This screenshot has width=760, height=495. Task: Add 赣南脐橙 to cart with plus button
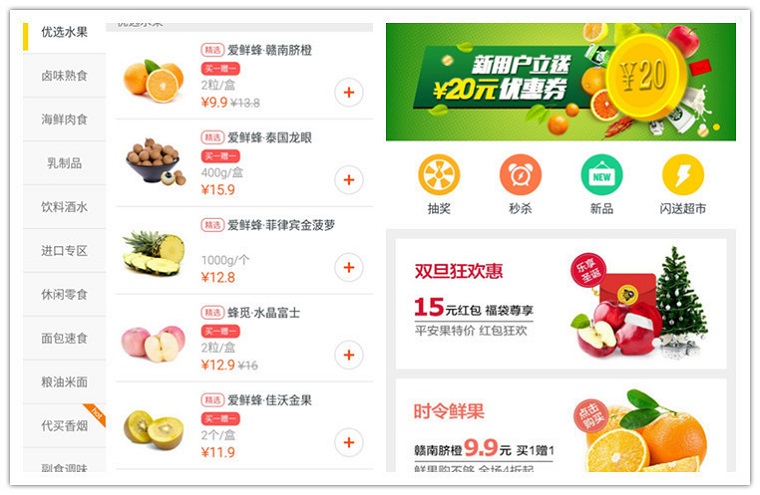(x=348, y=92)
